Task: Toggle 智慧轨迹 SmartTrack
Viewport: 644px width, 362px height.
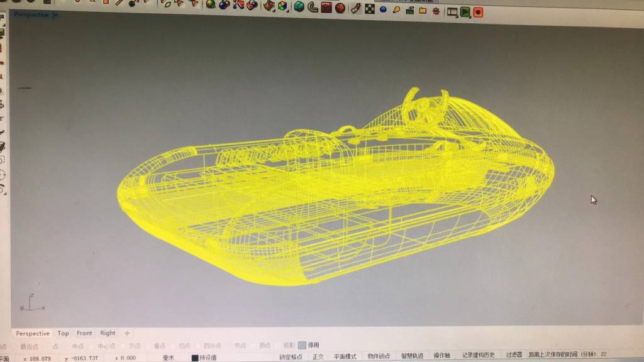Action: 412,356
